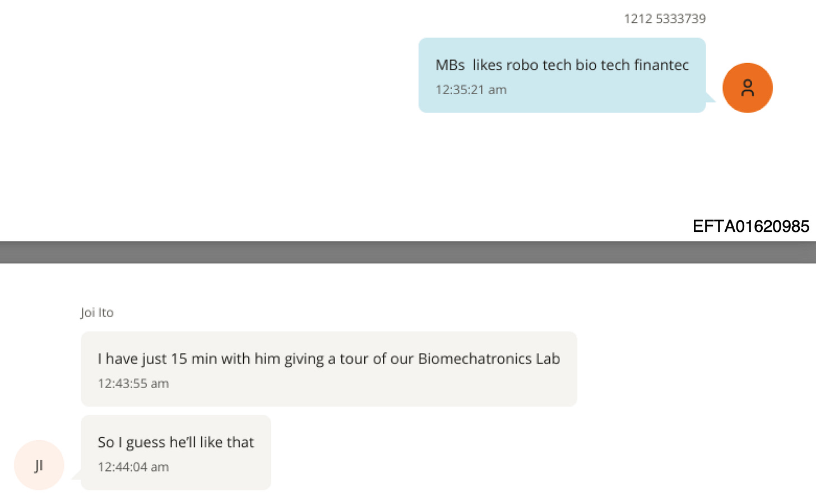Click the gray page divider bar

point(408,252)
